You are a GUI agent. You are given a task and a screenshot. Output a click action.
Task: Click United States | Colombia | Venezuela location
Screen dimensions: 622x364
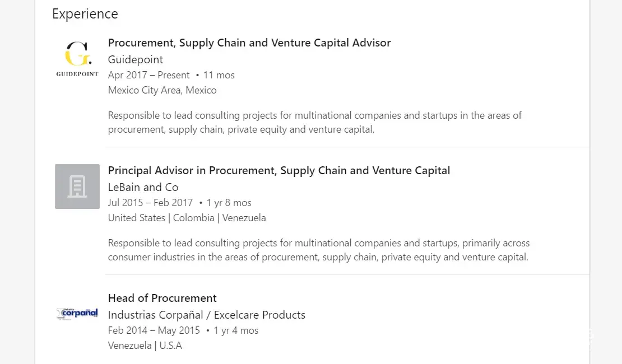187,218
